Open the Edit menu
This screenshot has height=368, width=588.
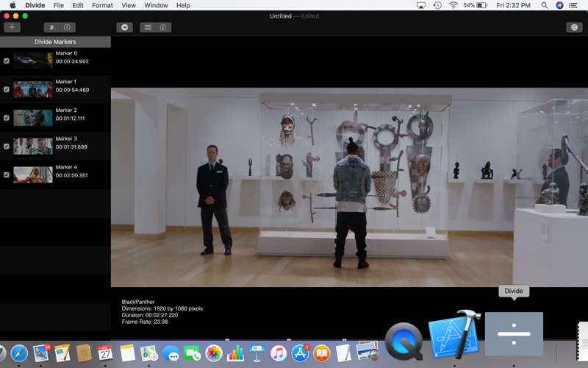point(78,5)
